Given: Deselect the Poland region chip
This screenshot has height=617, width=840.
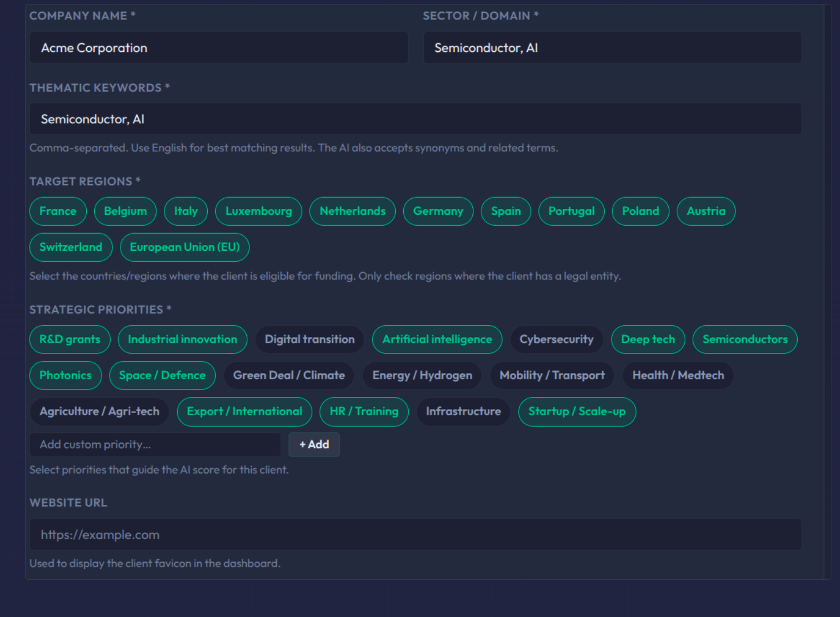Looking at the screenshot, I should [640, 211].
